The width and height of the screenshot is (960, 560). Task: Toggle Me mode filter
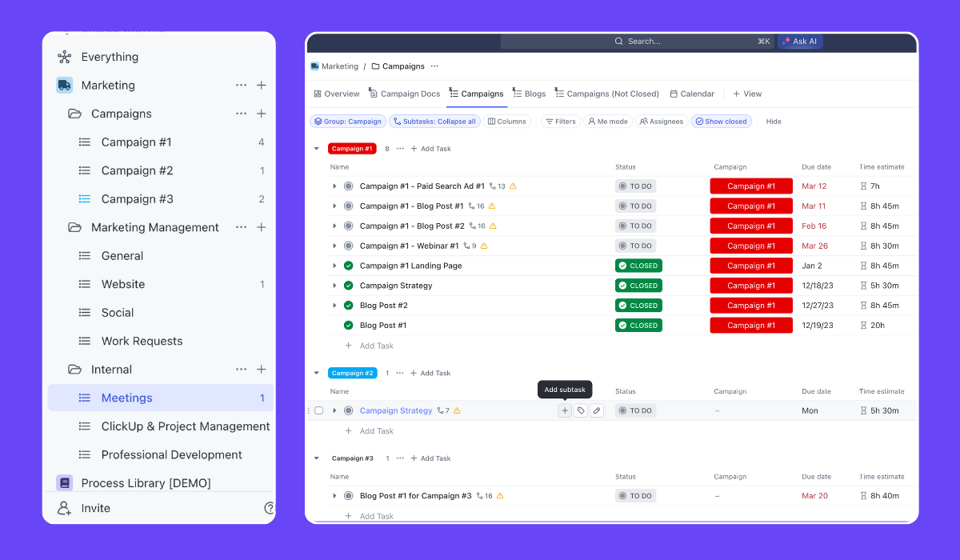607,122
